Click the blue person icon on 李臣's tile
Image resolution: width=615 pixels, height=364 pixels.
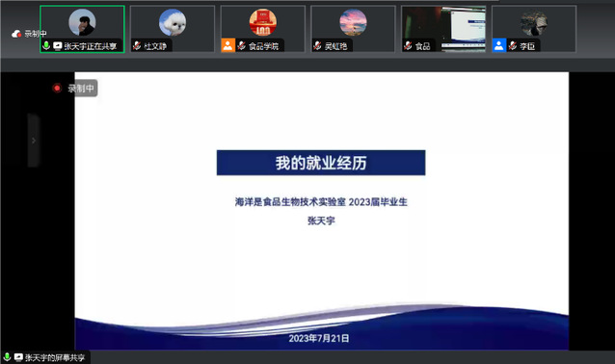tap(499, 45)
